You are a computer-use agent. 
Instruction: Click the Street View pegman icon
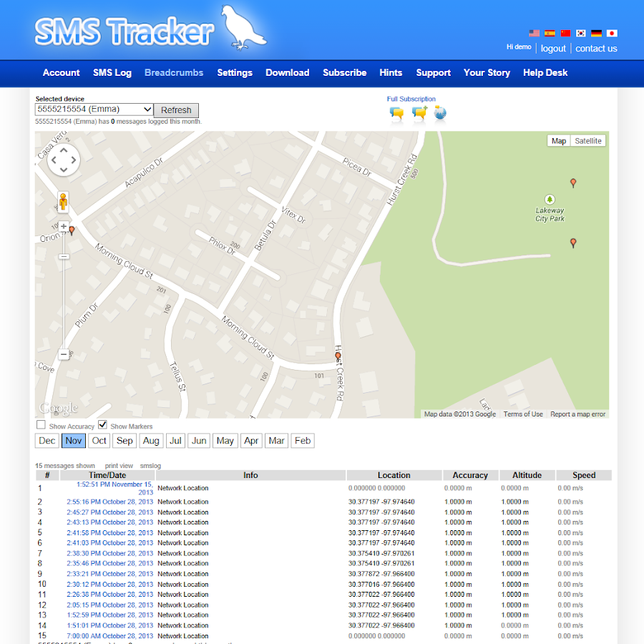pyautogui.click(x=63, y=202)
